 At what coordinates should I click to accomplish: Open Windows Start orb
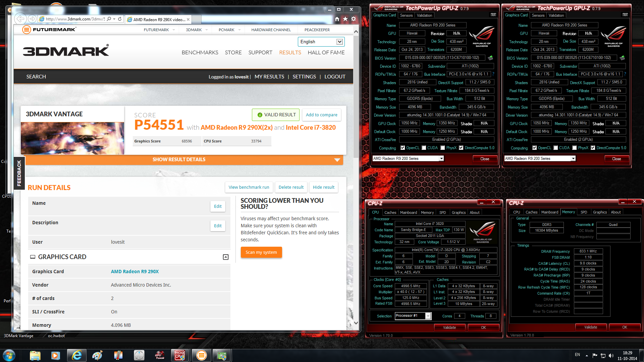coord(9,355)
